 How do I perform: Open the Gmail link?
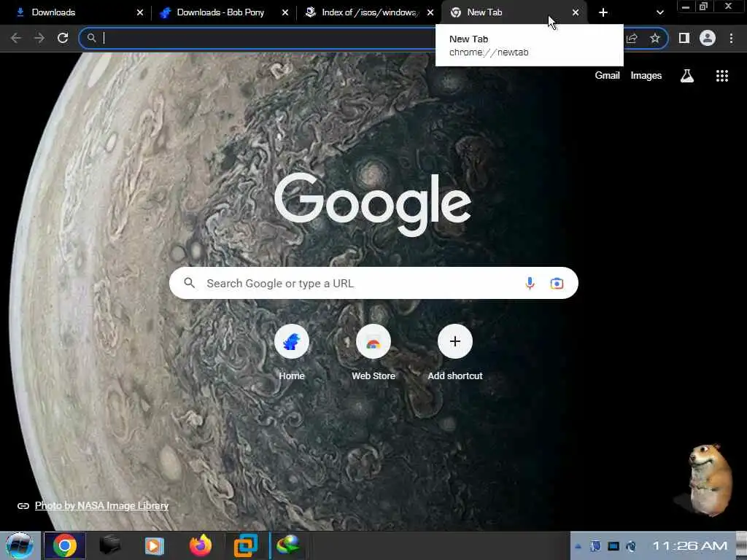tap(607, 76)
